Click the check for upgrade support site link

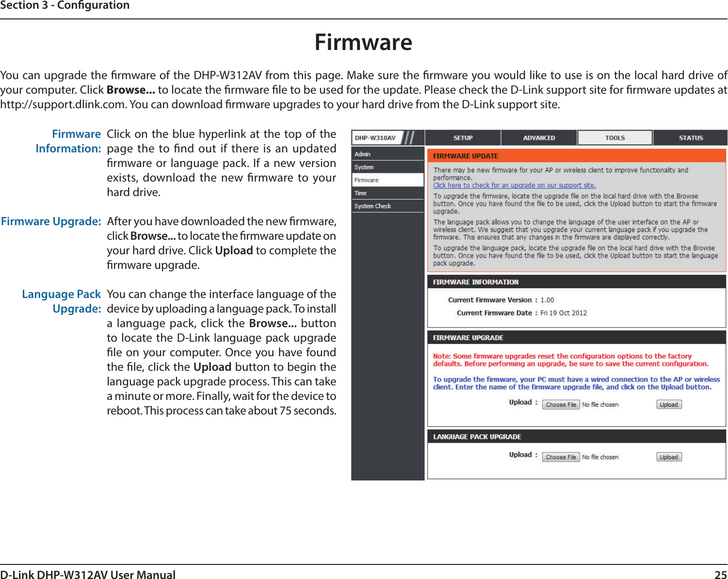[515, 185]
